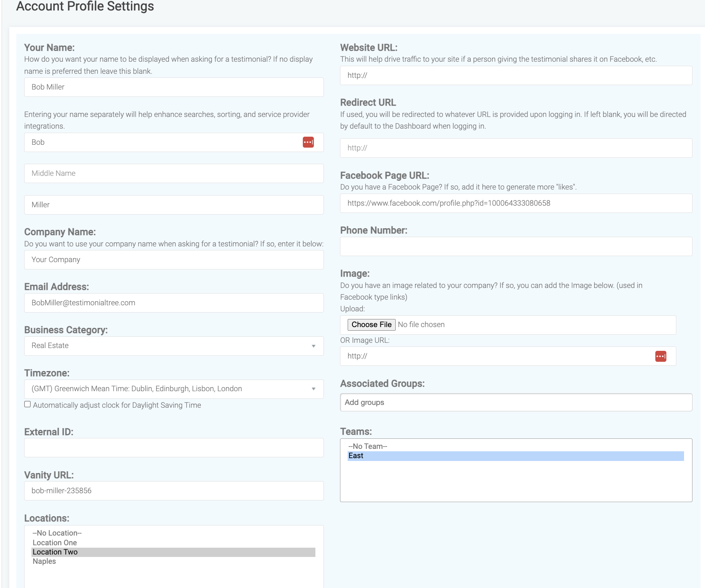
Task: Click the Account Profile Settings heading
Action: tap(85, 6)
